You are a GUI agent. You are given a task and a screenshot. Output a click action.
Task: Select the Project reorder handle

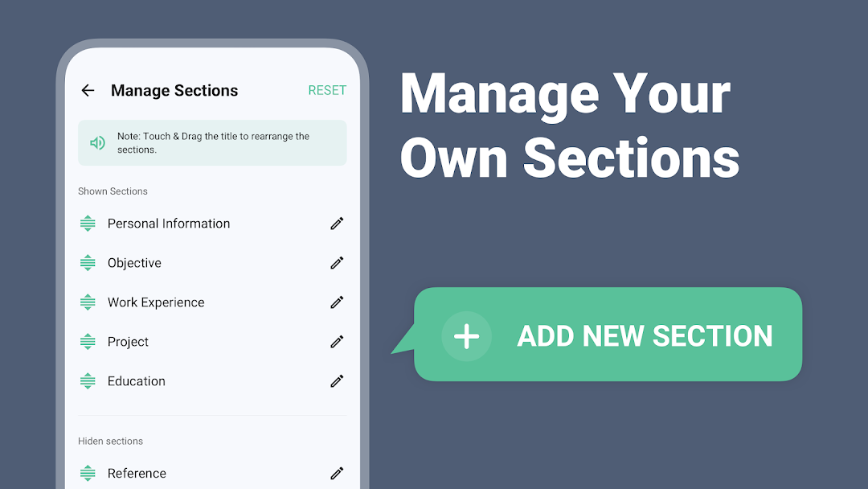point(88,342)
